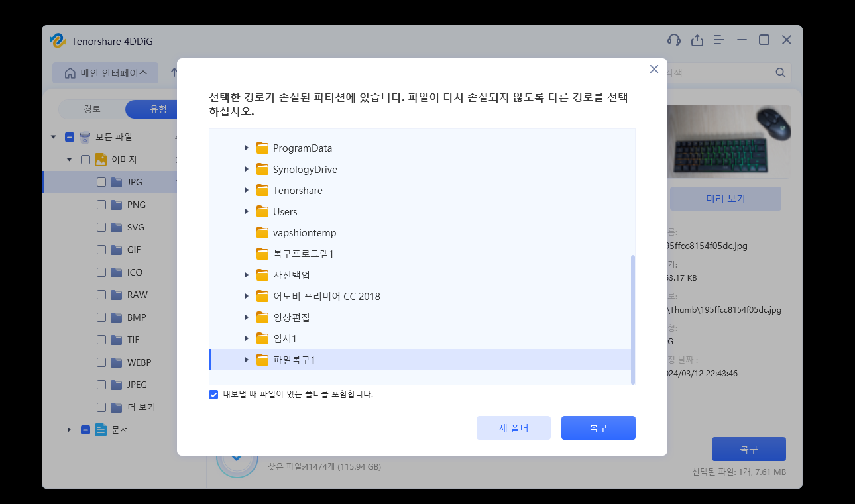This screenshot has width=855, height=504.
Task: Click the 모든 파일 drive icon
Action: coord(85,137)
